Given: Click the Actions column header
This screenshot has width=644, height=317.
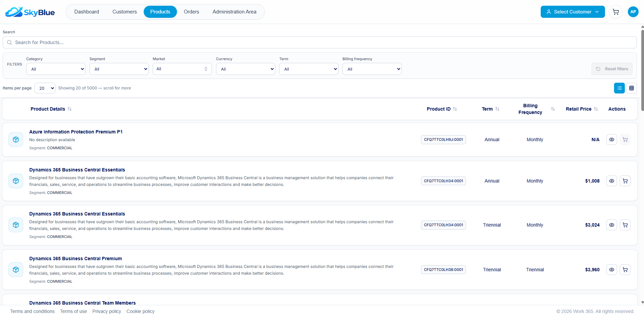Looking at the screenshot, I should 617,109.
